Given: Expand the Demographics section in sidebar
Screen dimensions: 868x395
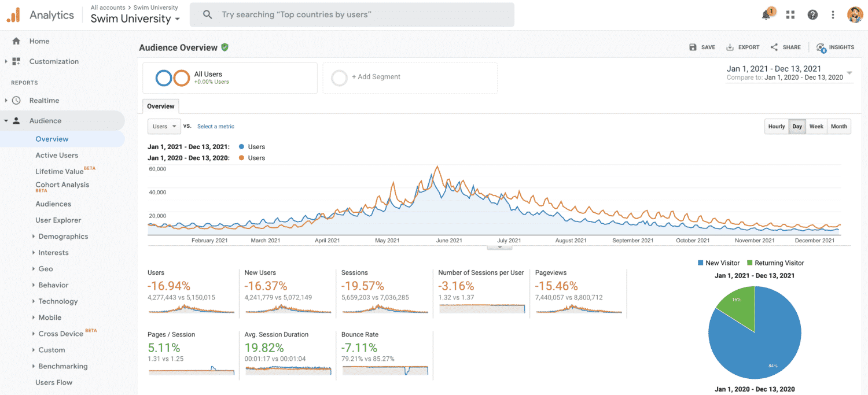Looking at the screenshot, I should coord(63,237).
